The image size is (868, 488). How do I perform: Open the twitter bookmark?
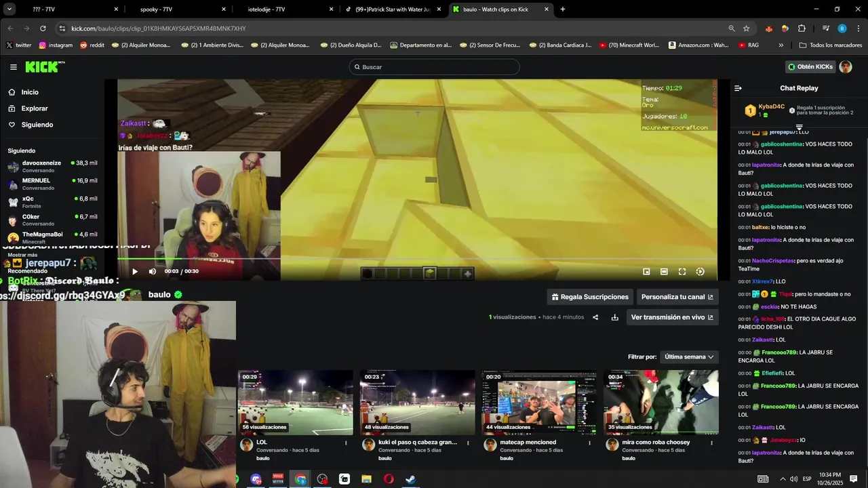(18, 45)
